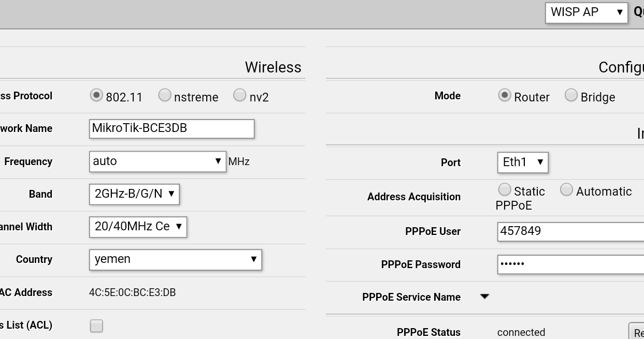This screenshot has width=644, height=339.
Task: Select the 802.11 wireless protocol radio
Action: [x=96, y=95]
